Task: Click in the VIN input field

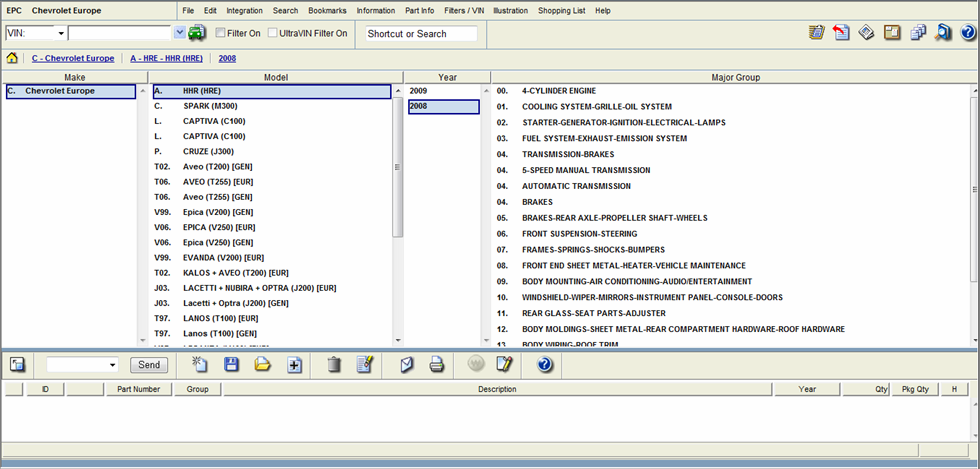Action: point(119,33)
